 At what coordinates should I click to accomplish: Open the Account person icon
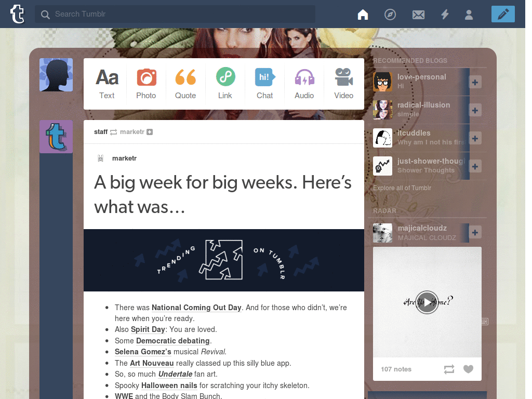[469, 15]
